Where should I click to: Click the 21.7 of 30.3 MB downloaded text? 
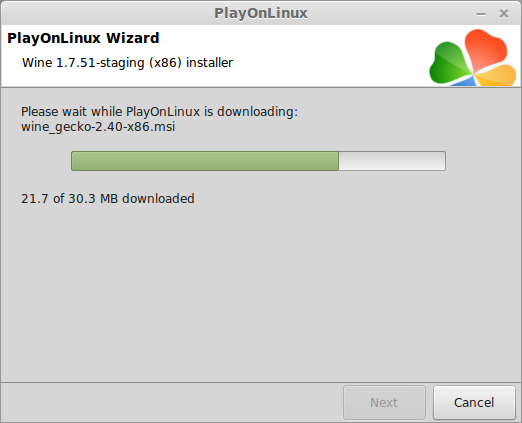pyautogui.click(x=108, y=199)
